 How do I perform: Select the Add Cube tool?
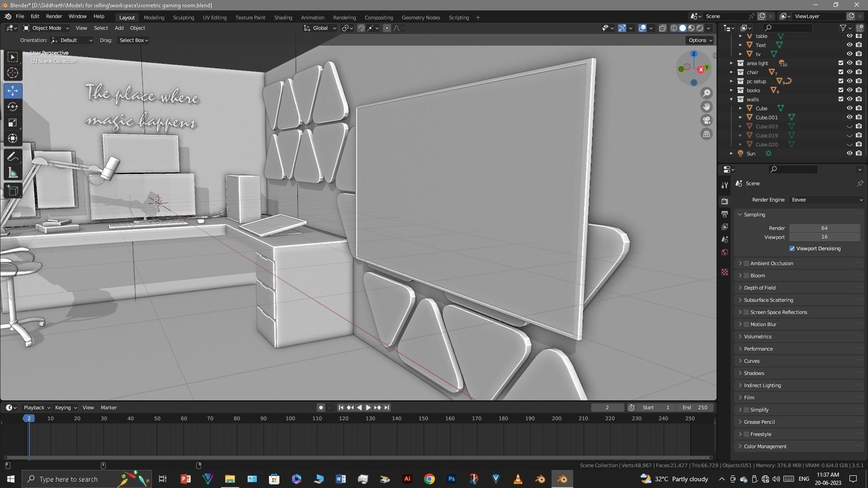(13, 191)
